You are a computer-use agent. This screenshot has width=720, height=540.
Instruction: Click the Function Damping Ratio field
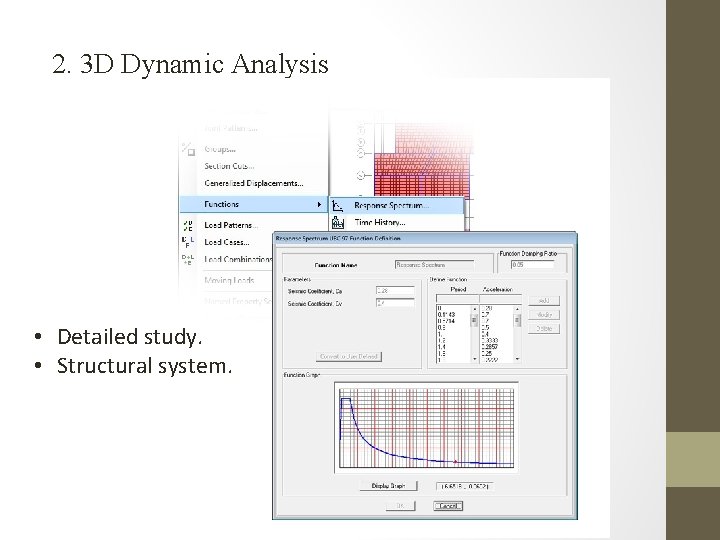pyautogui.click(x=533, y=264)
